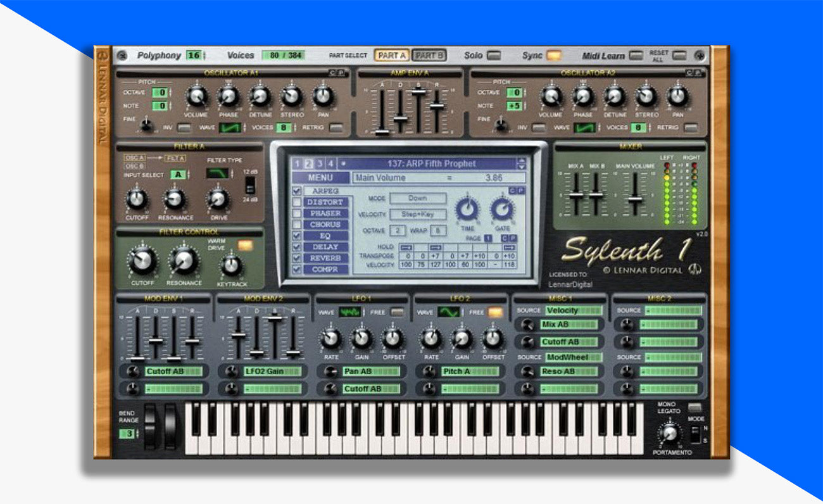Step presets with the preset arrows
Image resolution: width=823 pixels, height=504 pixels.
(x=522, y=163)
